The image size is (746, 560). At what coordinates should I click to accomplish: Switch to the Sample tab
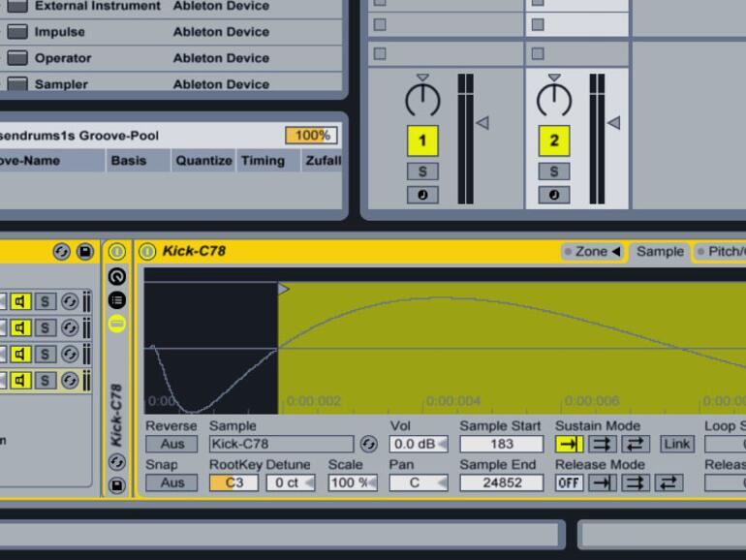660,252
